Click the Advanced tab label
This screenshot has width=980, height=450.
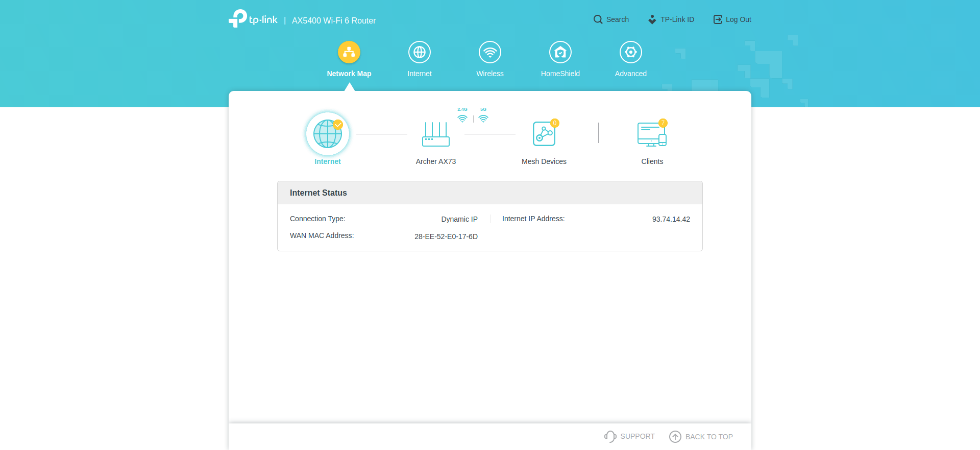click(631, 74)
